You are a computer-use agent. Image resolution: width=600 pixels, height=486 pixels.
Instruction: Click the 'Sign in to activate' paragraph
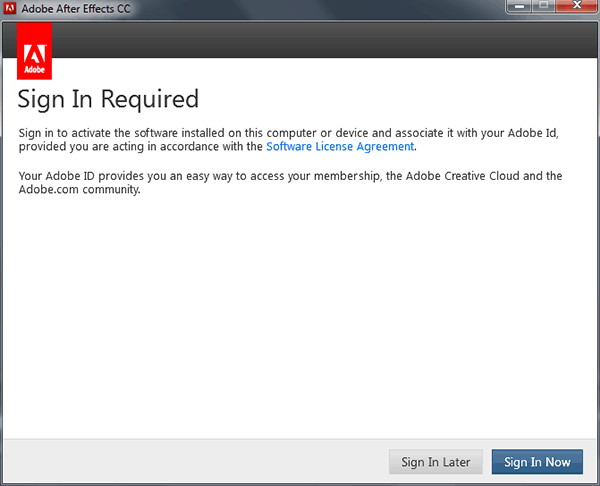point(289,140)
